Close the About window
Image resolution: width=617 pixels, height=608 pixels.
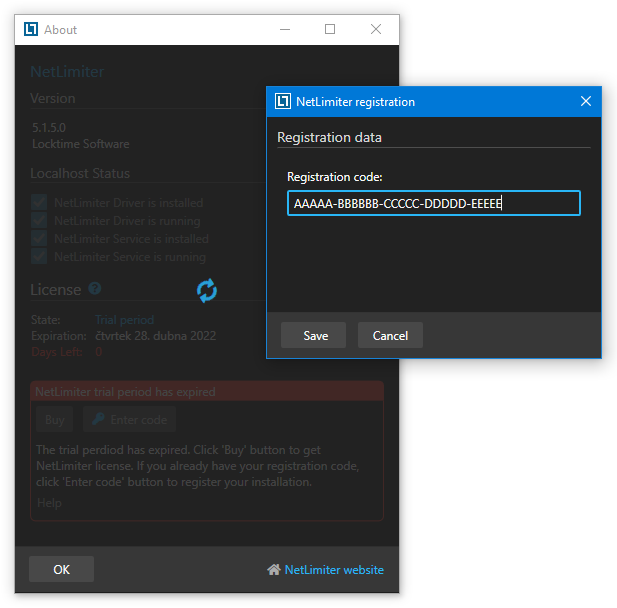click(x=376, y=30)
